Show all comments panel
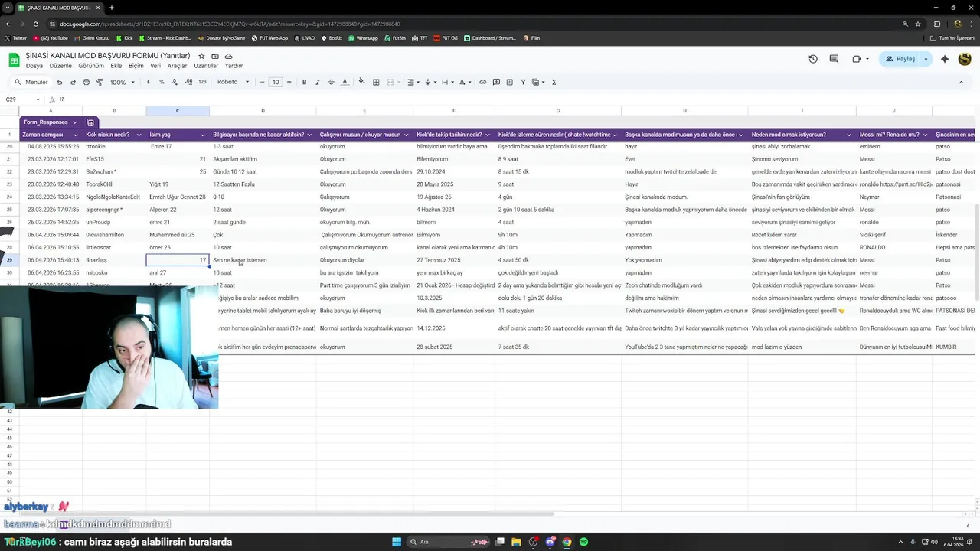 point(834,59)
